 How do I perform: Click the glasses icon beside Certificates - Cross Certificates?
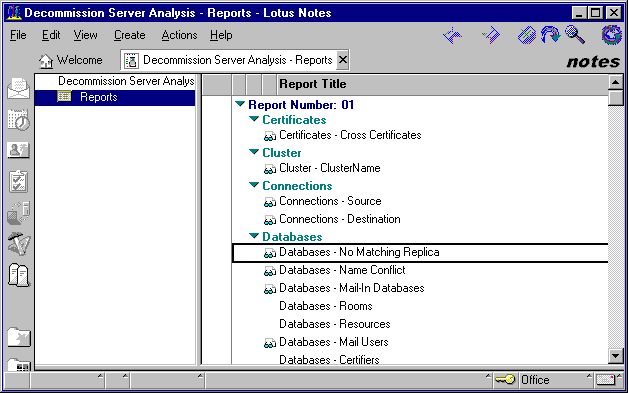(270, 137)
